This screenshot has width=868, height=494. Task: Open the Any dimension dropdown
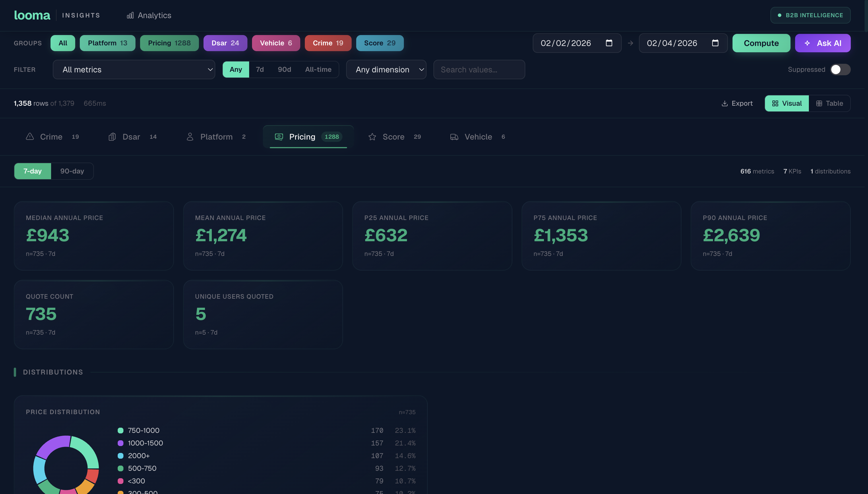(386, 69)
